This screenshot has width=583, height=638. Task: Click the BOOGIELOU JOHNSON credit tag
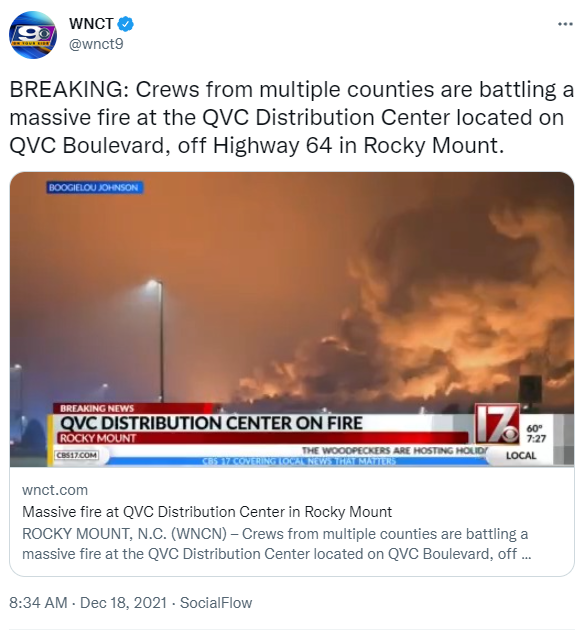point(94,188)
